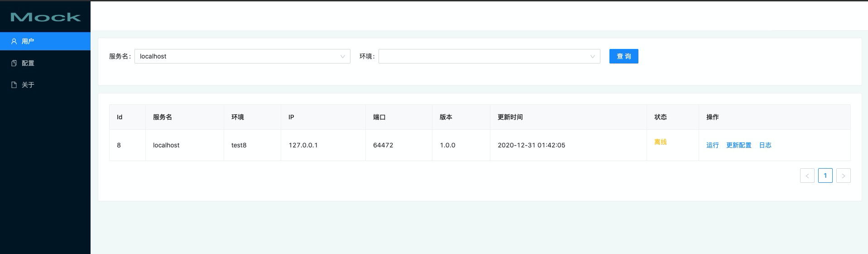Click the empty 环境 select field

tap(489, 56)
